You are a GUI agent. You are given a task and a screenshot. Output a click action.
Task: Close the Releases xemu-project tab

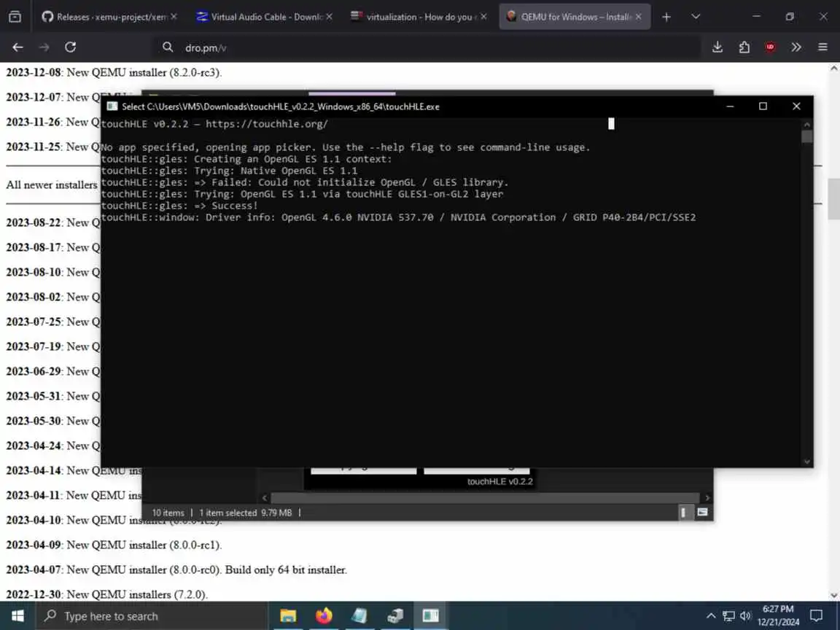coord(174,17)
